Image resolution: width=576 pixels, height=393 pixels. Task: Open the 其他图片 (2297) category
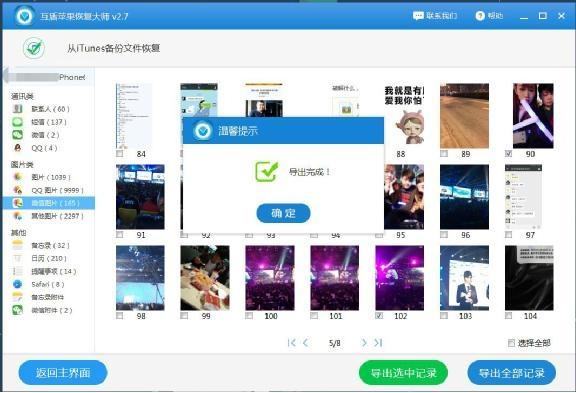(48, 216)
